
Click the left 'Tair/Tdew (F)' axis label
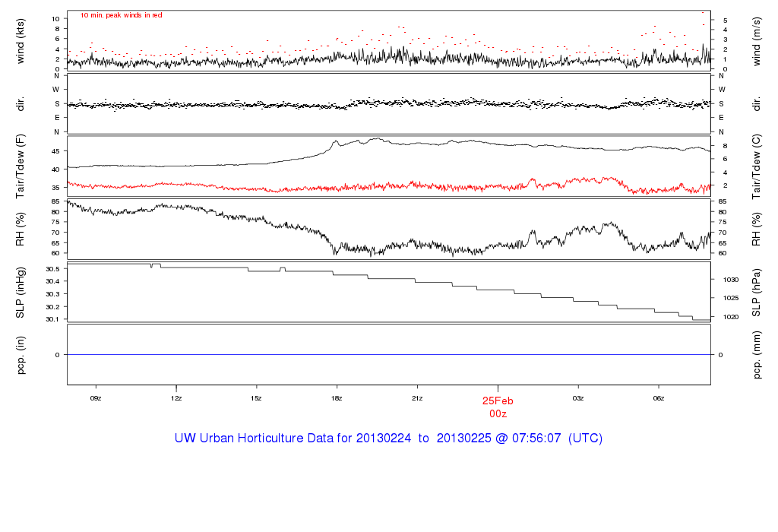pyautogui.click(x=21, y=166)
